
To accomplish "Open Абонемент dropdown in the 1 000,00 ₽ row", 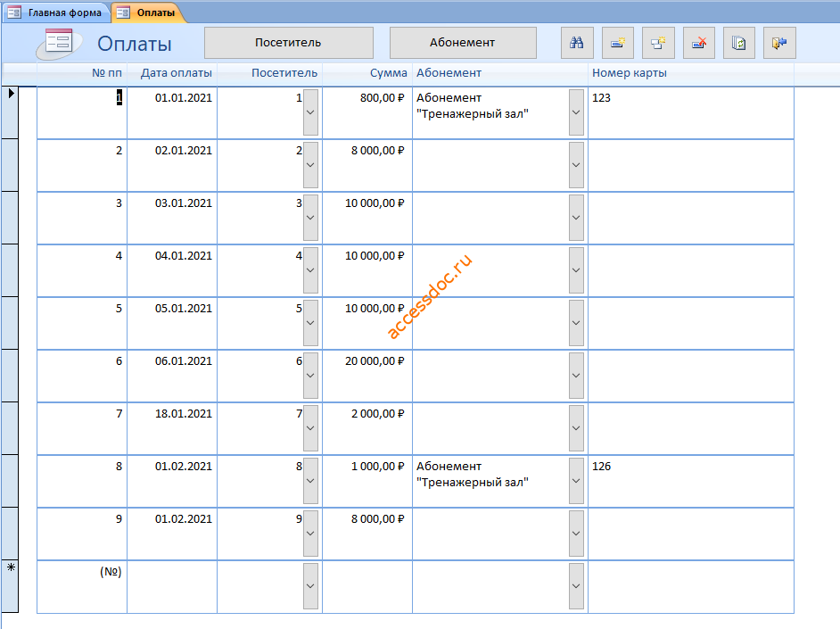I will pos(576,481).
